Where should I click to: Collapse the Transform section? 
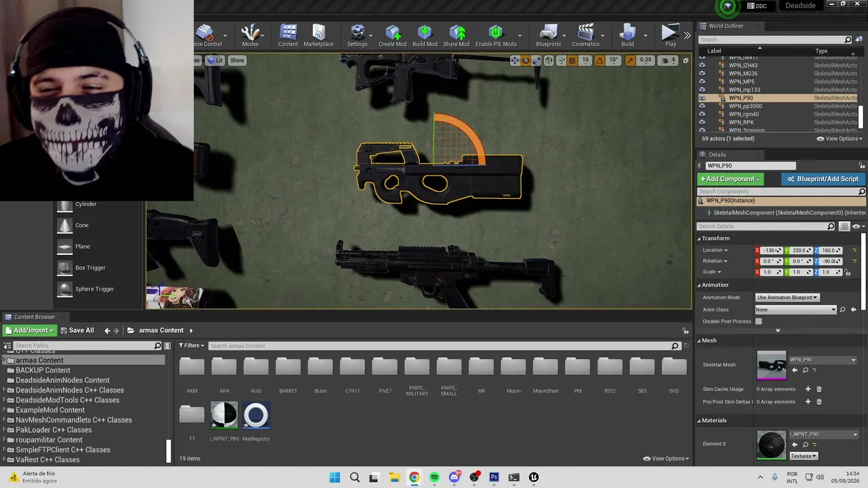pos(699,239)
